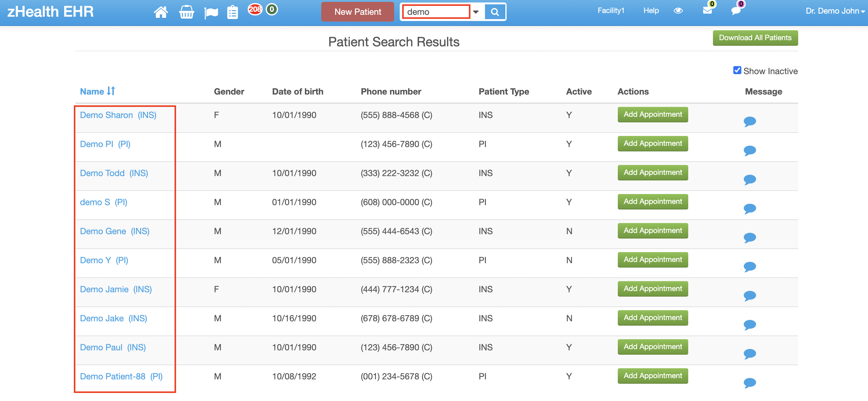Message patient demo S
Screen dimensions: 868x401
[750, 209]
